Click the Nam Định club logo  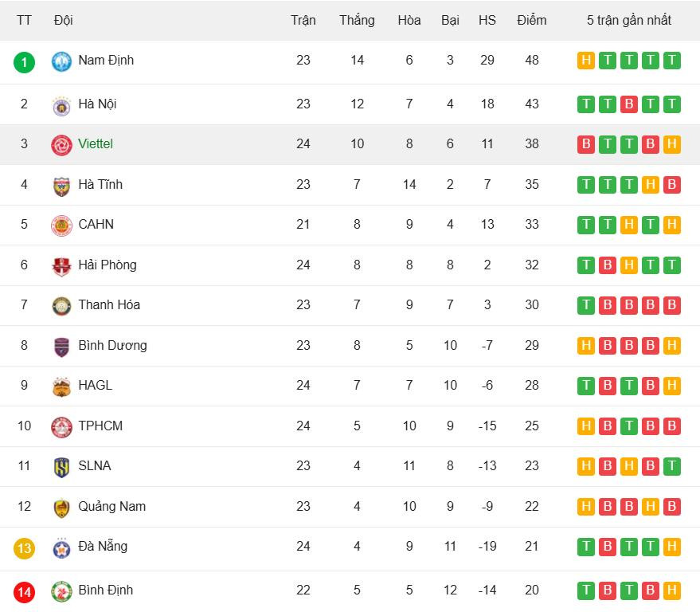(61, 61)
